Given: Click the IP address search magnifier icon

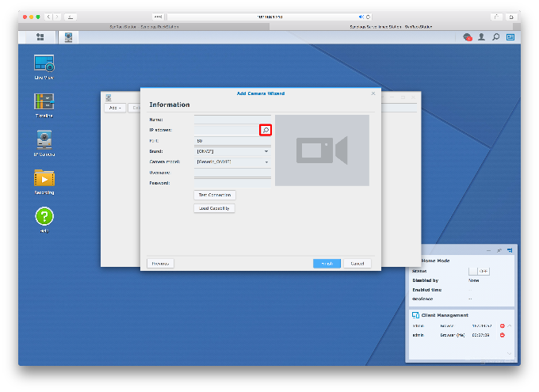Looking at the screenshot, I should tap(266, 130).
